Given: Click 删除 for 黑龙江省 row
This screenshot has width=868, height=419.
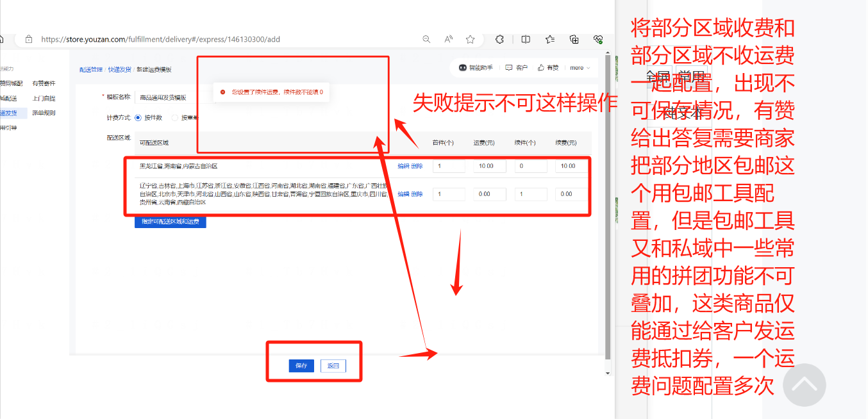Looking at the screenshot, I should point(417,166).
